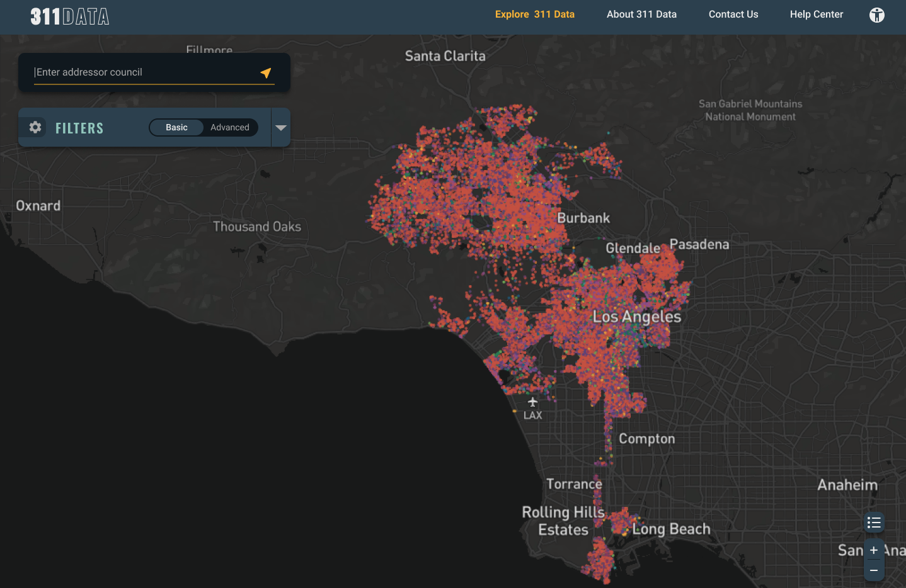Click the Thousand Oaks map label
This screenshot has width=906, height=588.
tap(256, 227)
